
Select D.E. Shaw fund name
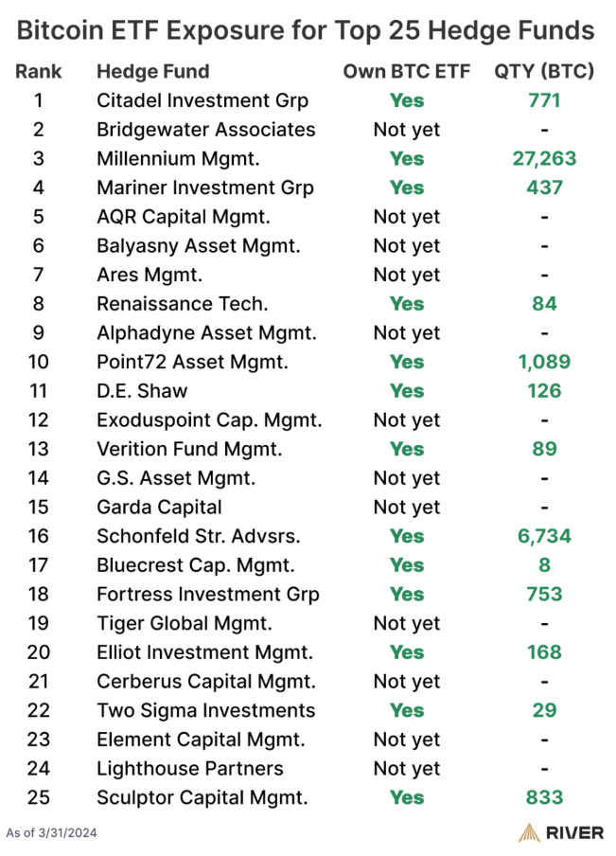(142, 391)
